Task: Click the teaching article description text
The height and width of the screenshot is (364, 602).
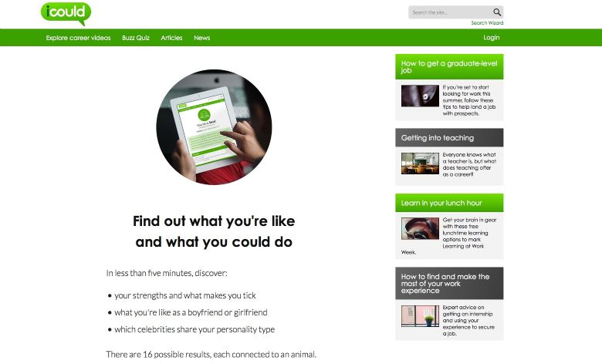Action: click(469, 164)
